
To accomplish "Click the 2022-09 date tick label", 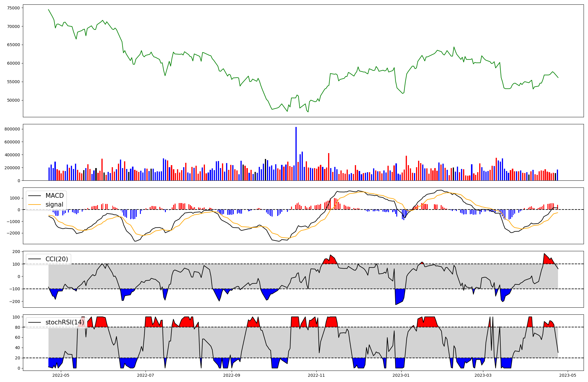I will pos(232,375).
